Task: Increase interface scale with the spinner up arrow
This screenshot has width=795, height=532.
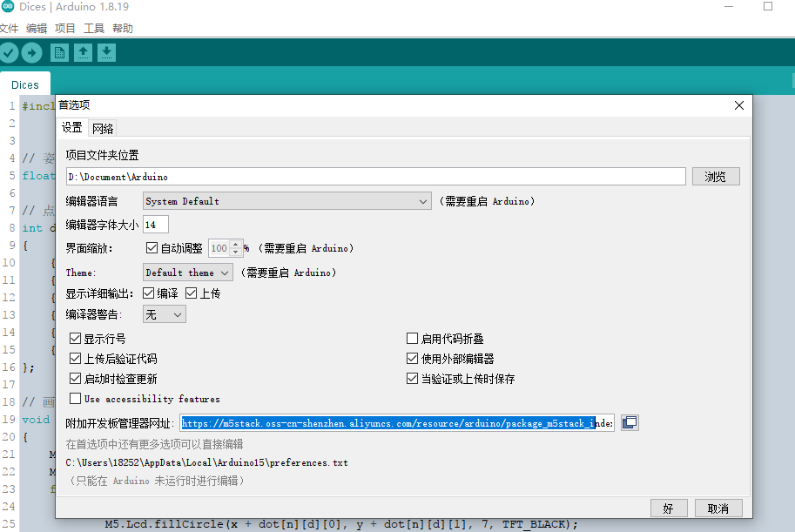Action: (235, 245)
